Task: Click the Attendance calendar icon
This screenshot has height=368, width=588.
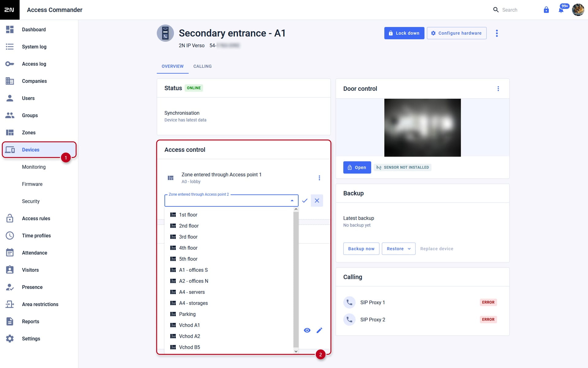Action: pos(10,253)
